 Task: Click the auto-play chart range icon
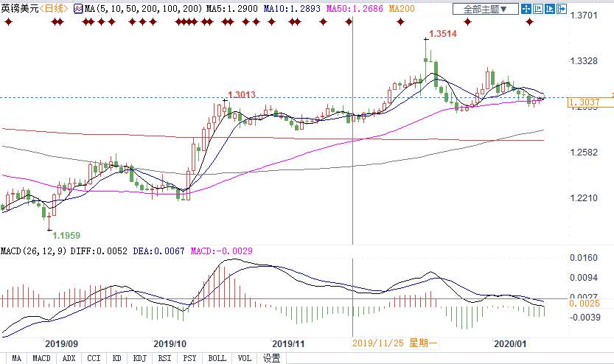550,9
